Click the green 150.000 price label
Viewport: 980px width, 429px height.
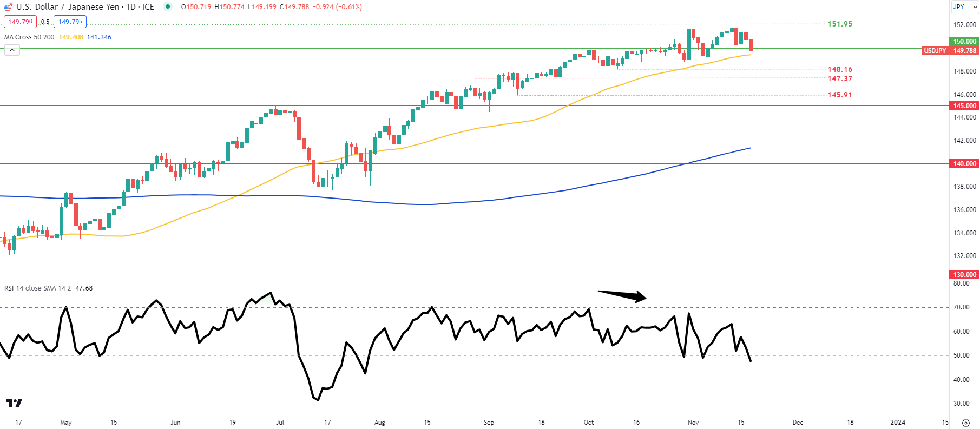pos(964,41)
